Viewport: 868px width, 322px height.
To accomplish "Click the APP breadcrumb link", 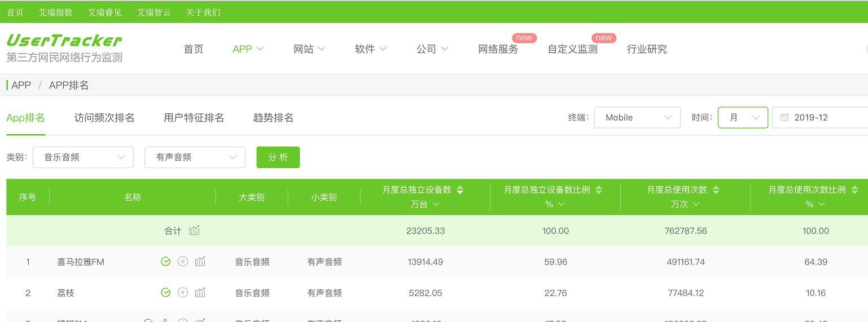I will point(21,85).
